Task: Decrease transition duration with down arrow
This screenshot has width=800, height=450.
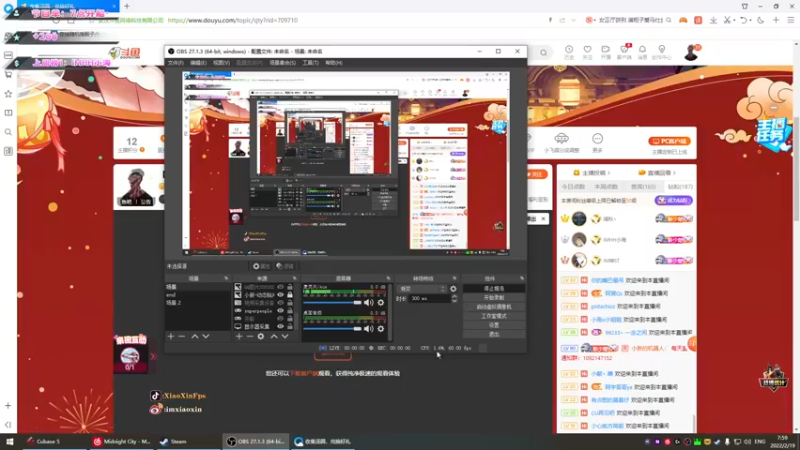Action: pyautogui.click(x=454, y=301)
